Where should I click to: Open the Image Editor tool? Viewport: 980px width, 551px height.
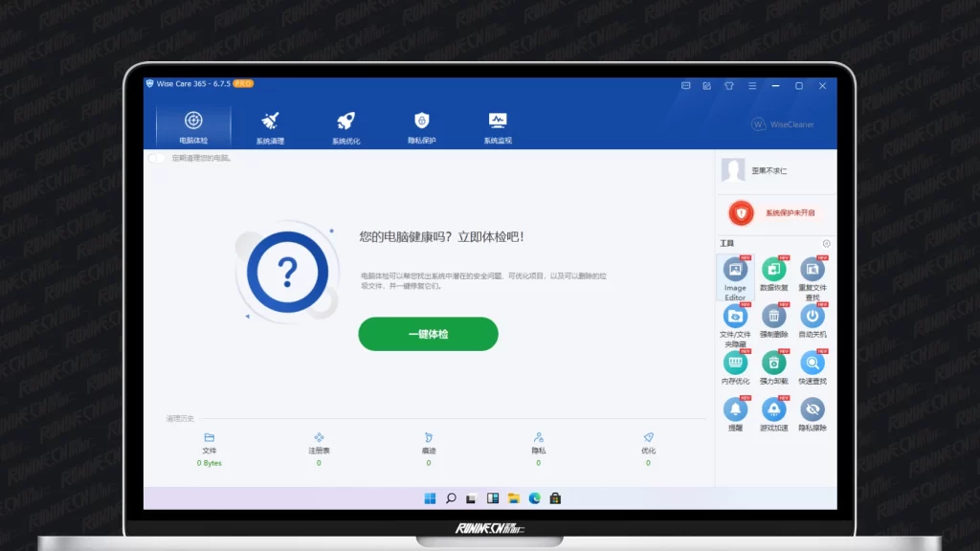click(x=735, y=271)
